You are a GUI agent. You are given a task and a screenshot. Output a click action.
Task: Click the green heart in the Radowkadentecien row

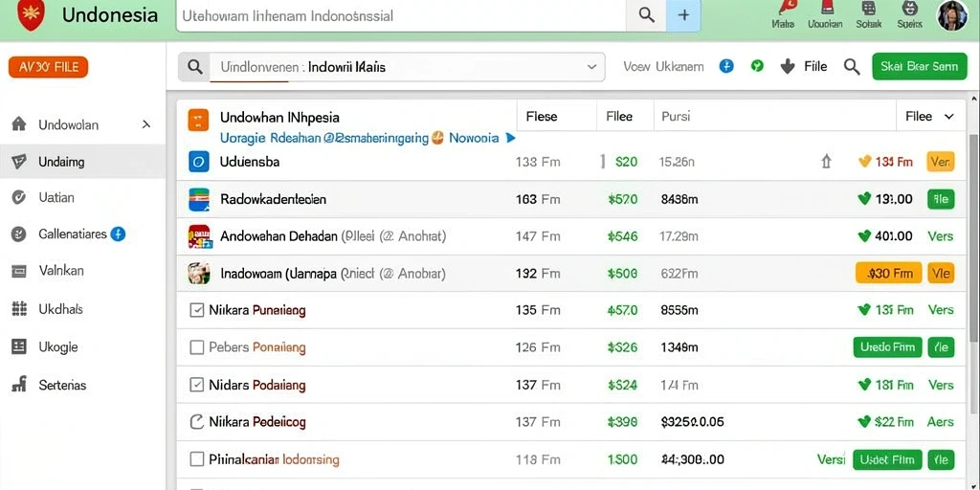pyautogui.click(x=864, y=199)
